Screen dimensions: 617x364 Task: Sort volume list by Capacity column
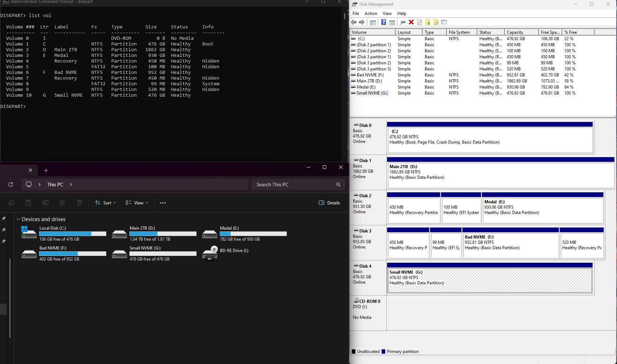(521, 32)
